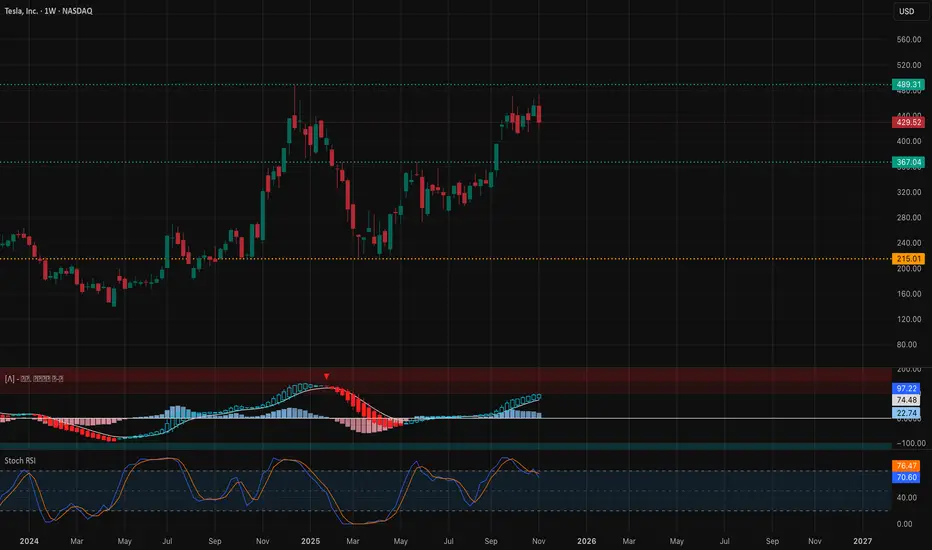Click the -100.00 indicator axis label
This screenshot has height=550, width=932.
pyautogui.click(x=910, y=443)
